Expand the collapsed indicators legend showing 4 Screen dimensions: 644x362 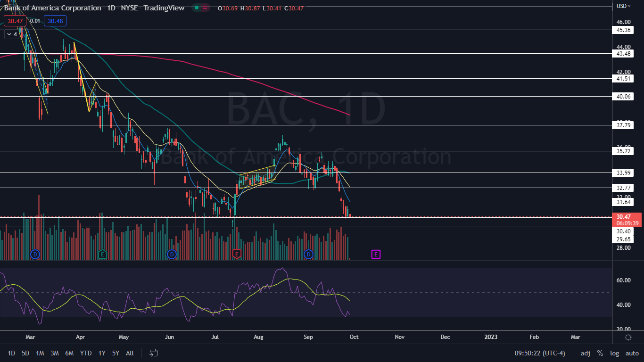(x=12, y=34)
